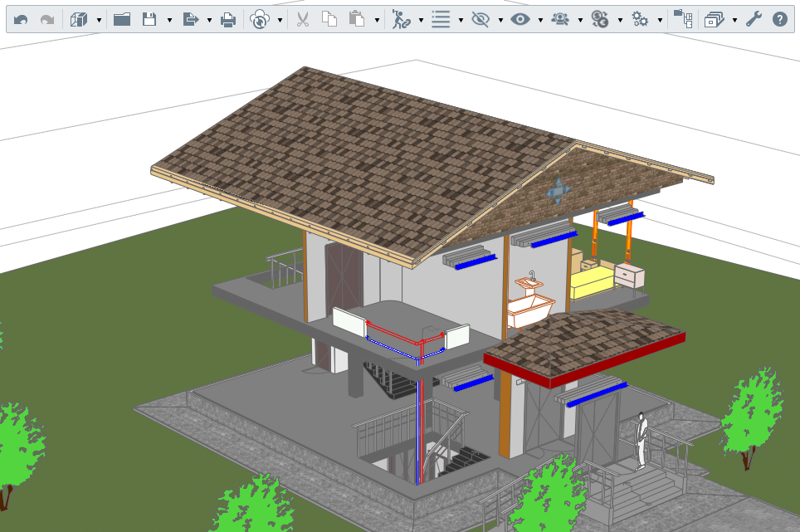Expand the currency icon dropdown arrow
Viewport: 800px width, 532px height.
(620, 21)
